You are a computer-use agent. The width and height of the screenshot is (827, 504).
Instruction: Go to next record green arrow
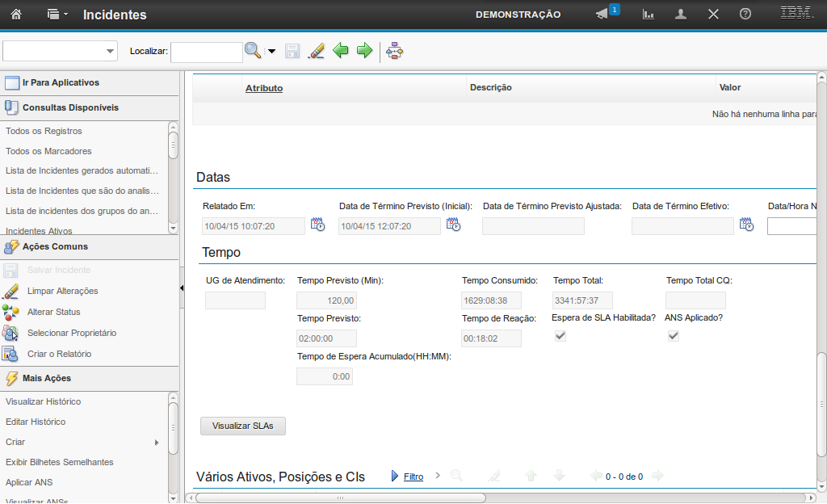click(364, 51)
